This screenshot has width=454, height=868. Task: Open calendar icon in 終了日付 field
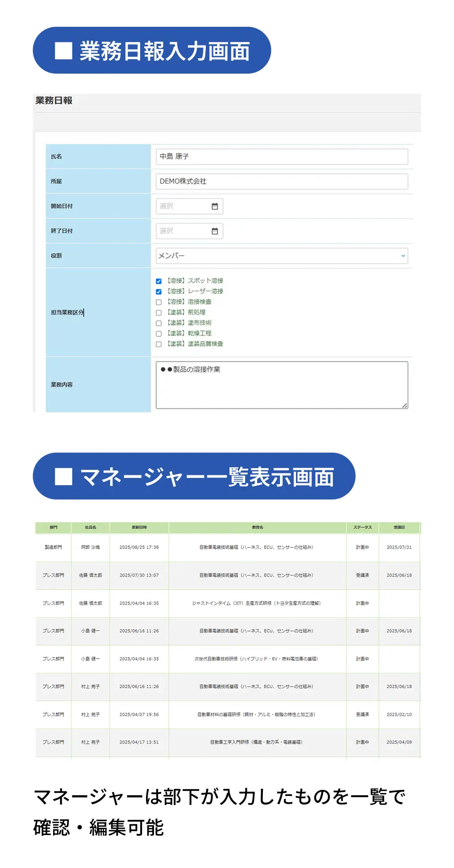pos(215,231)
